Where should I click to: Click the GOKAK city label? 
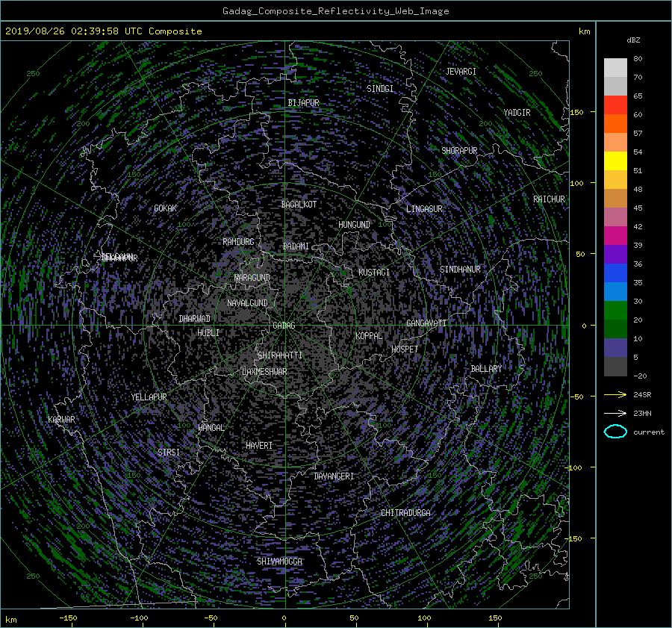click(165, 208)
